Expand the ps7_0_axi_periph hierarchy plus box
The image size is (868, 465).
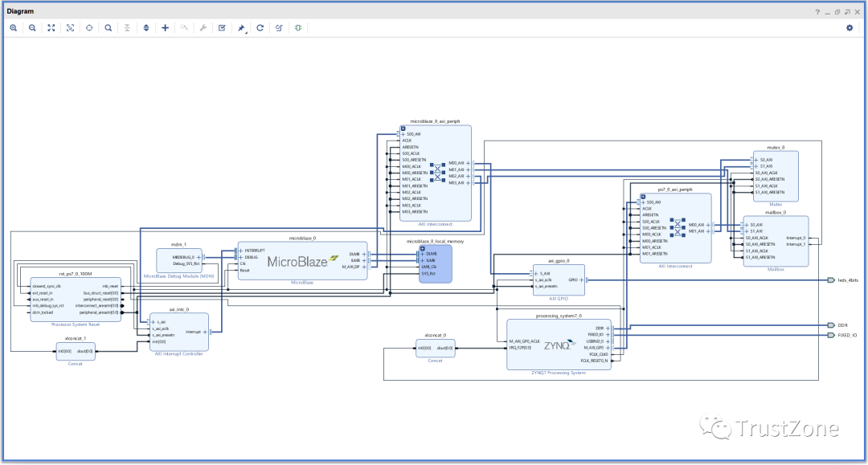643,197
